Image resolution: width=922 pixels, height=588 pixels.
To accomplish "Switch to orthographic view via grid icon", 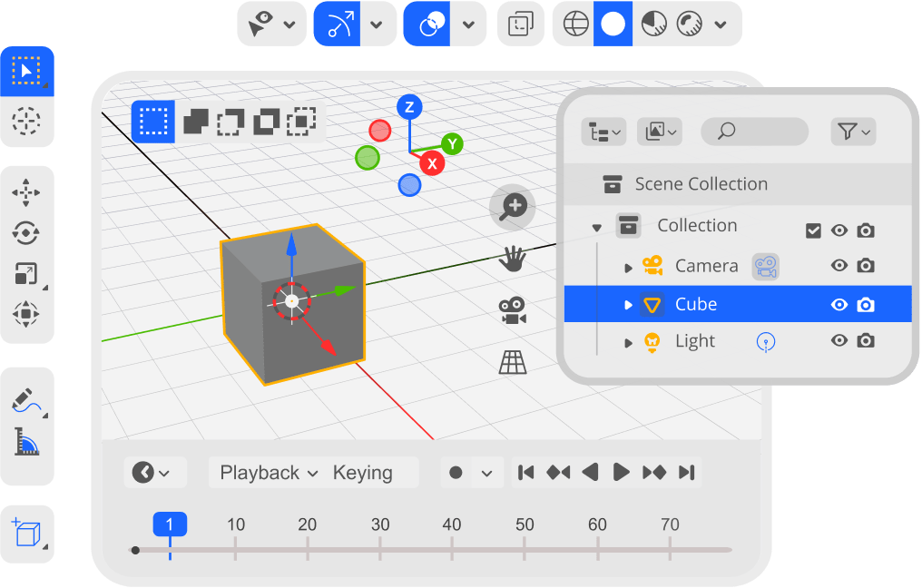I will point(513,363).
